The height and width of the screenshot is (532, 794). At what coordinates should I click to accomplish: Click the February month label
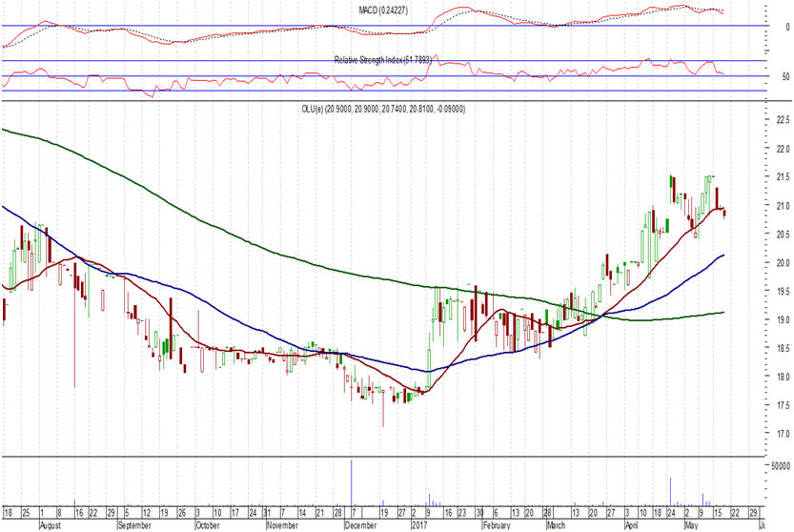tap(499, 524)
